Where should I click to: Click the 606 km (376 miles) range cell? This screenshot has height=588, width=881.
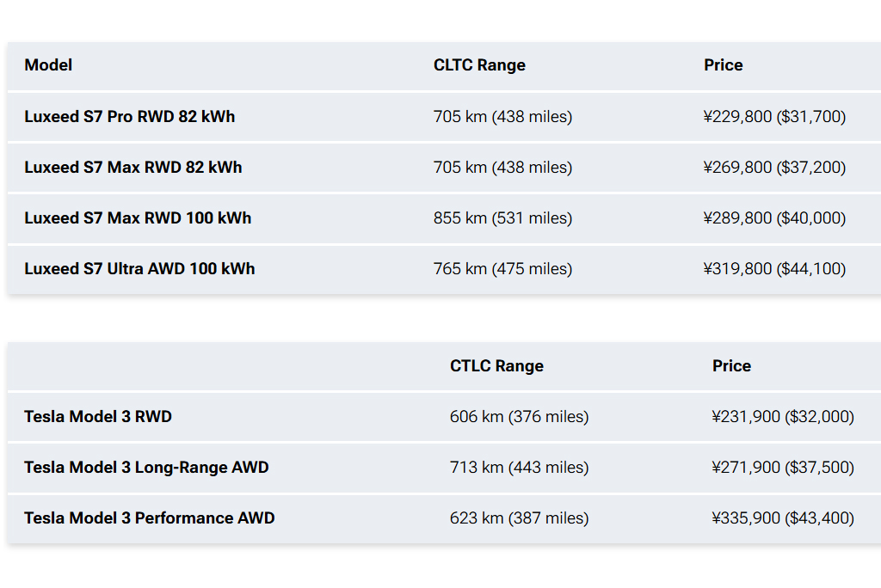(x=519, y=417)
